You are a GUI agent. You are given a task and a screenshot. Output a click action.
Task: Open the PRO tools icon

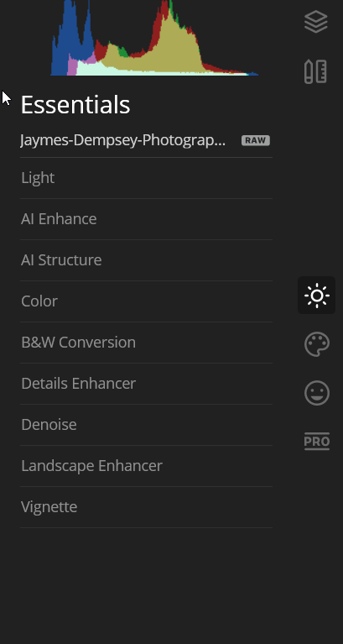(x=317, y=442)
